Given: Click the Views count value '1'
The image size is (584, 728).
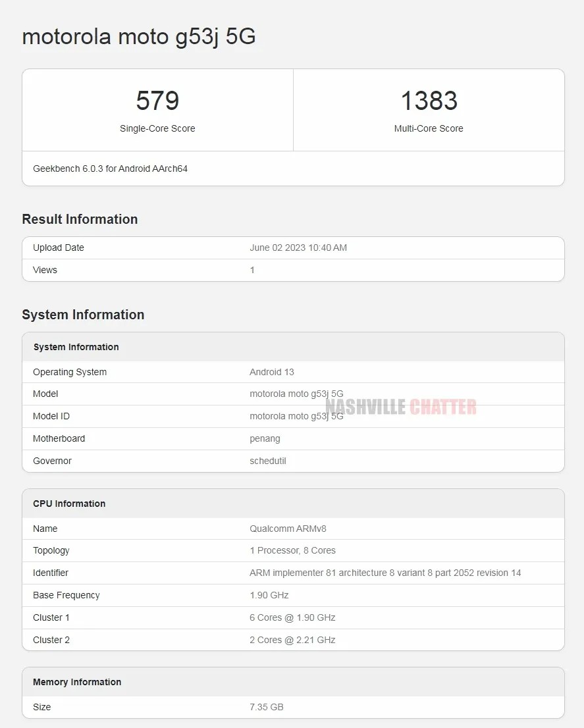Looking at the screenshot, I should click(x=252, y=270).
